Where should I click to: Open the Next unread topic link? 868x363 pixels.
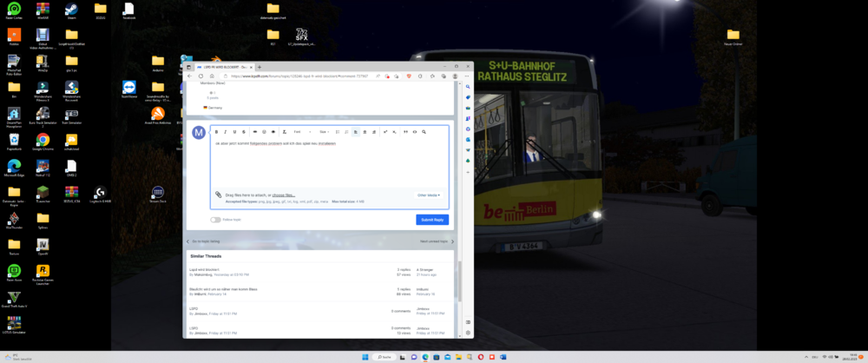[437, 241]
